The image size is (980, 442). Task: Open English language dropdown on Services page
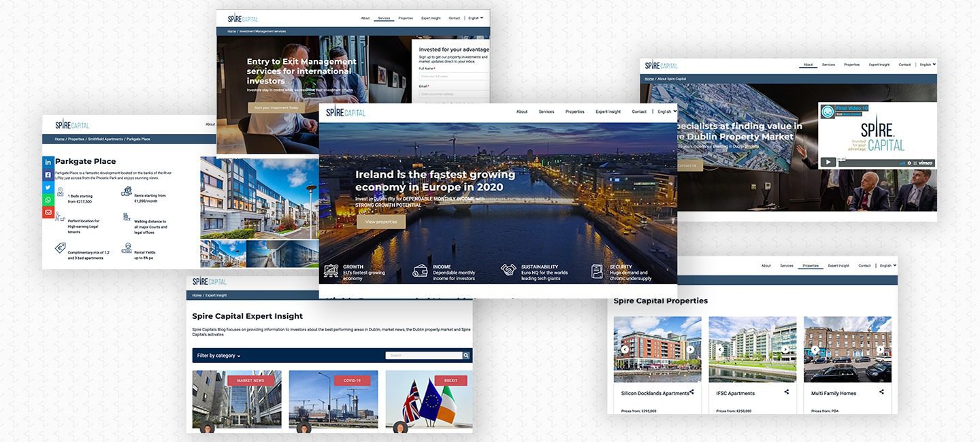[x=474, y=18]
